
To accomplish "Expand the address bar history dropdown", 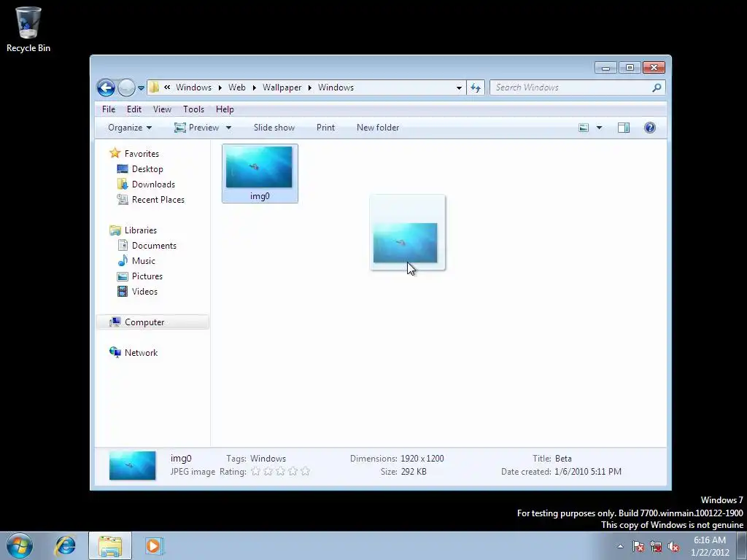I will click(459, 87).
